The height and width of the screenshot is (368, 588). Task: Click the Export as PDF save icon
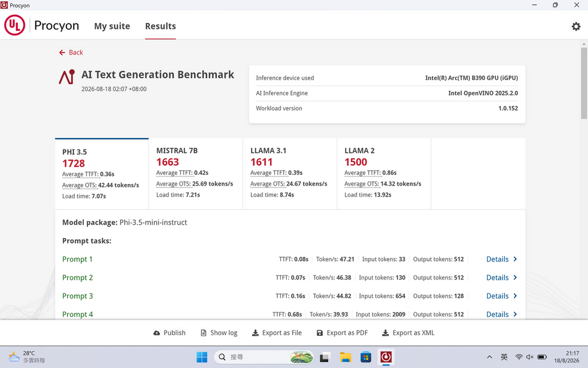click(319, 333)
